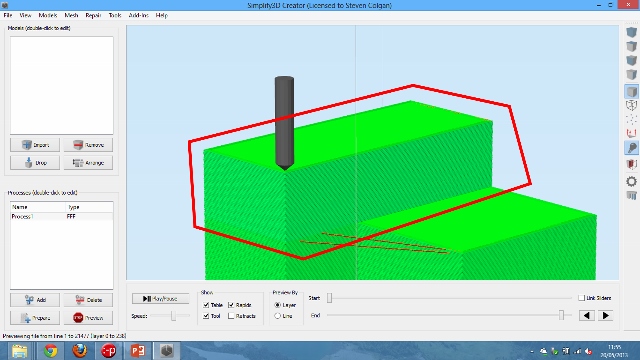Switch to PowerPoint on the taskbar
The height and width of the screenshot is (360, 640).
(x=138, y=351)
